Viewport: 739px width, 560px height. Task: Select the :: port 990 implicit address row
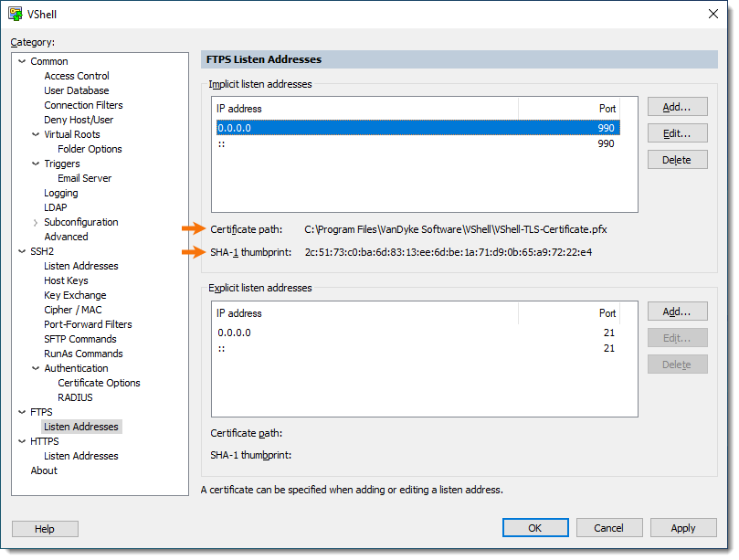point(418,143)
